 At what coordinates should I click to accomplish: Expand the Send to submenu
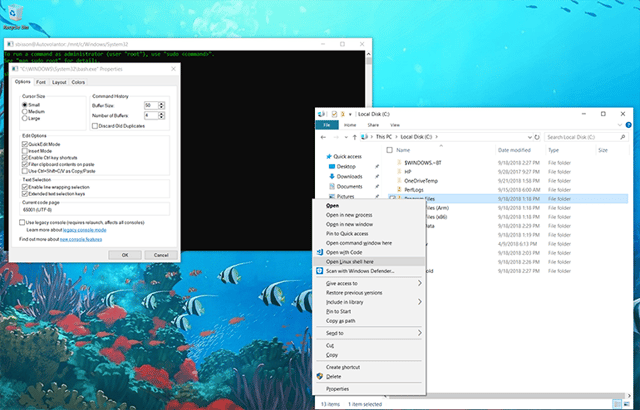[x=419, y=333]
